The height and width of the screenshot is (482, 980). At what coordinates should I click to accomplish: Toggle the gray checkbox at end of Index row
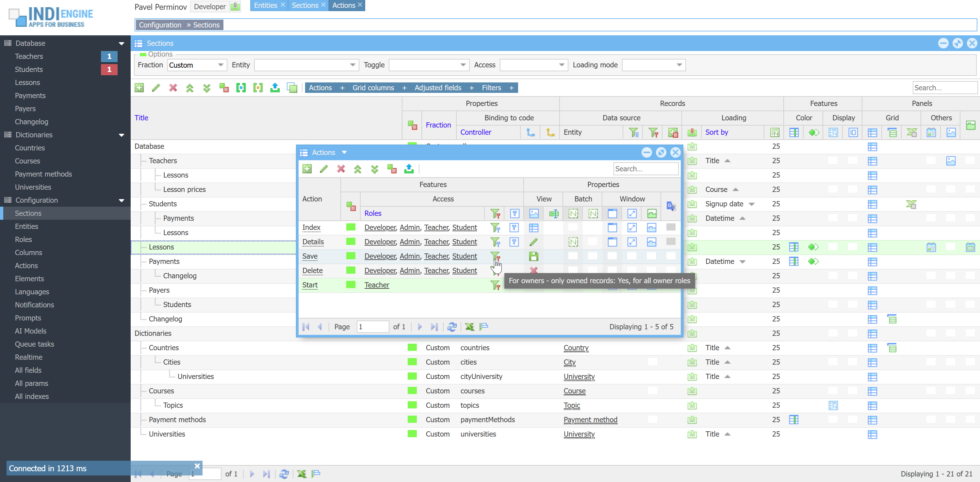pyautogui.click(x=671, y=227)
